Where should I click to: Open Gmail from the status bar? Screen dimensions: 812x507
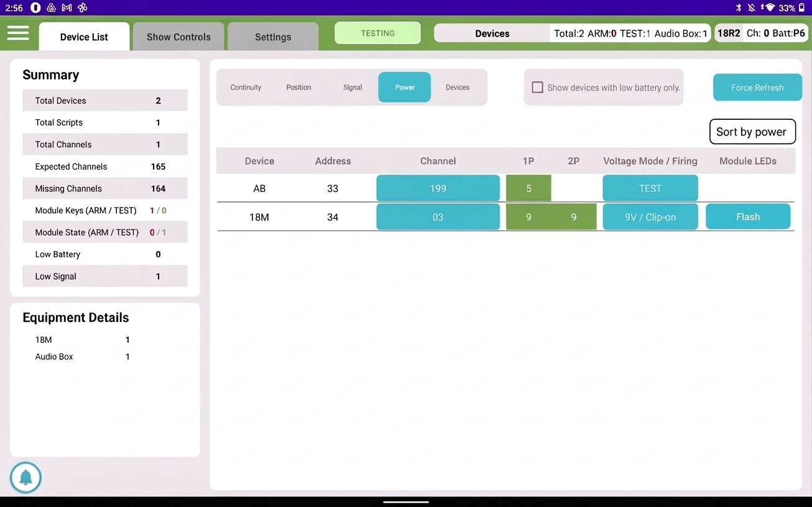(x=66, y=7)
